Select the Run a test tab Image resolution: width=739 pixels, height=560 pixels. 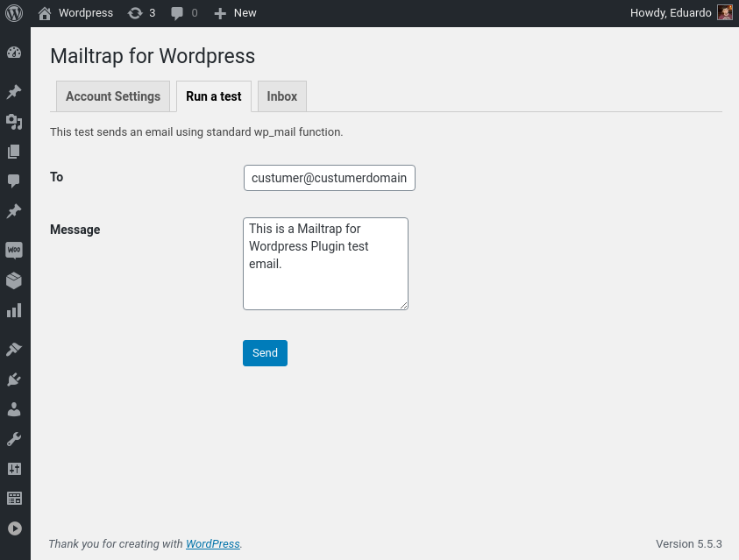pyautogui.click(x=214, y=96)
